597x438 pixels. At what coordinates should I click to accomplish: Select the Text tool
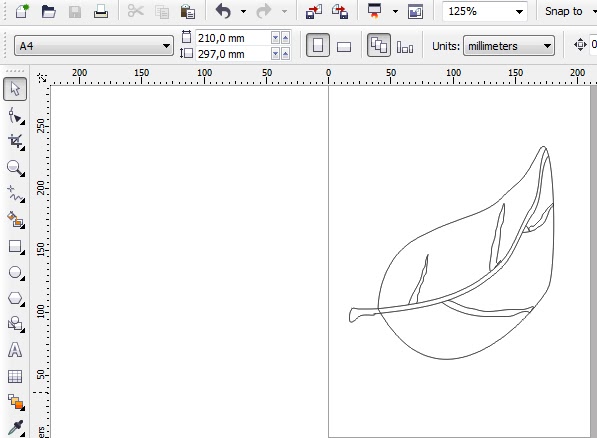pyautogui.click(x=15, y=350)
